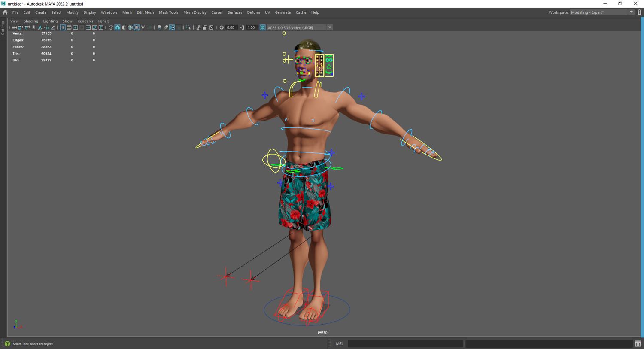Click the Screen Space Ambient Occlusion icon
644x349 pixels.
159,27
